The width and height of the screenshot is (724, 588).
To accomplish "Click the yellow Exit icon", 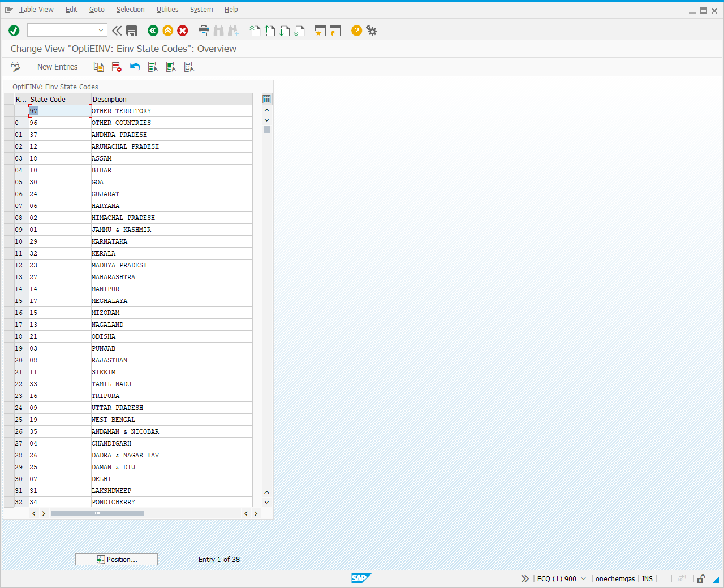I will pos(168,31).
